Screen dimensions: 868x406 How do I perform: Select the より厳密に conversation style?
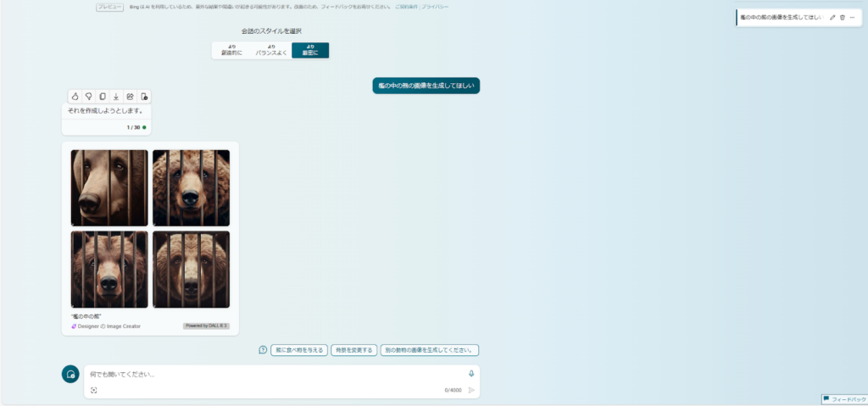(310, 51)
